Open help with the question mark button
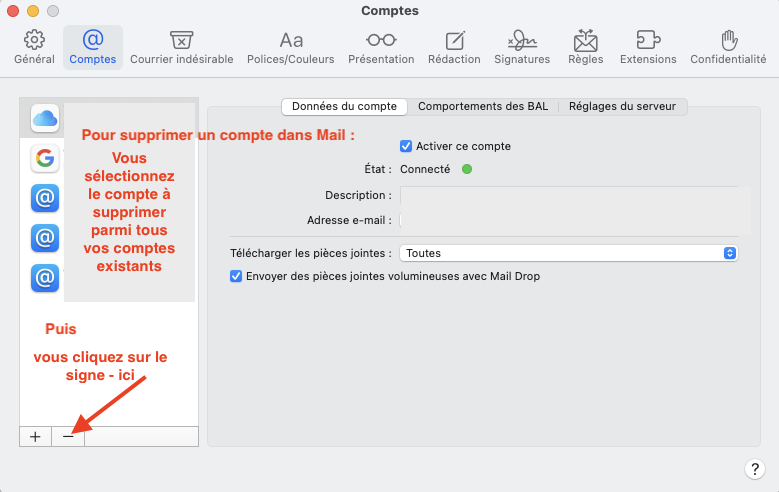 click(x=755, y=468)
